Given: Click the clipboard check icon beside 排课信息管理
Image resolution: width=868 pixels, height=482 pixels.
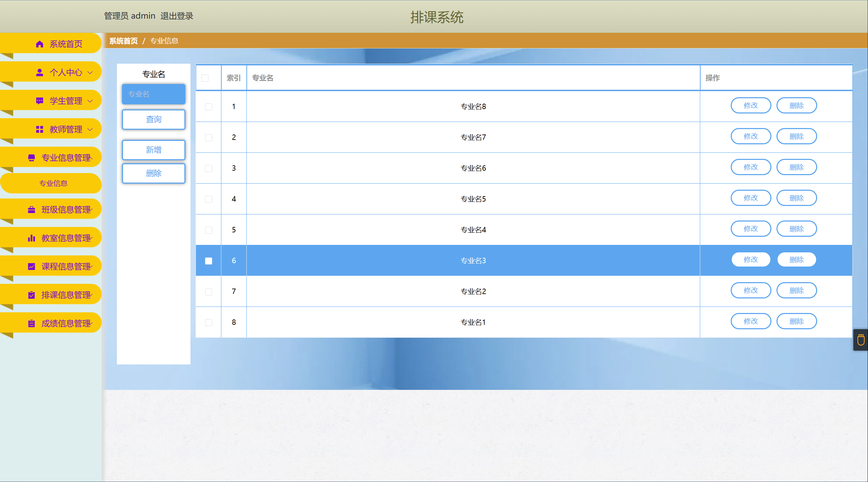Looking at the screenshot, I should pyautogui.click(x=32, y=295).
